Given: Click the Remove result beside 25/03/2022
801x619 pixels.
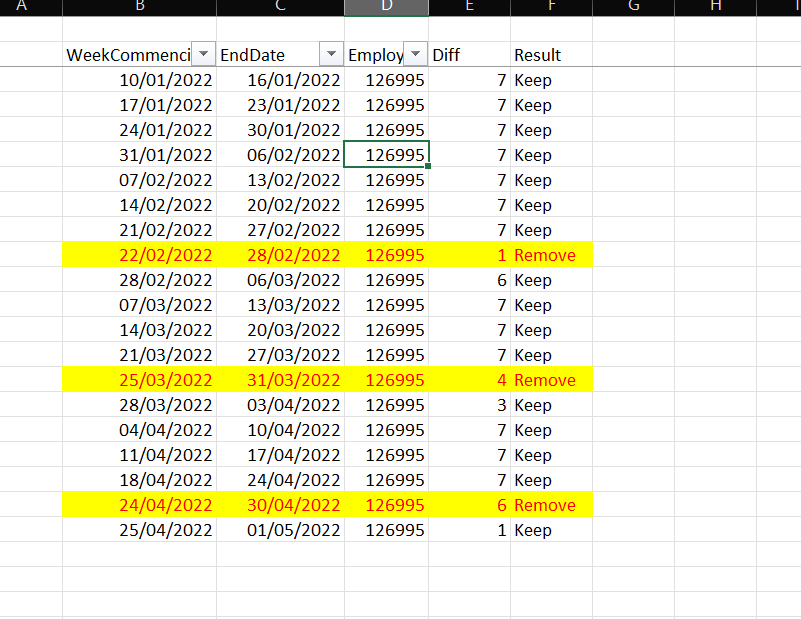Looking at the screenshot, I should point(547,380).
